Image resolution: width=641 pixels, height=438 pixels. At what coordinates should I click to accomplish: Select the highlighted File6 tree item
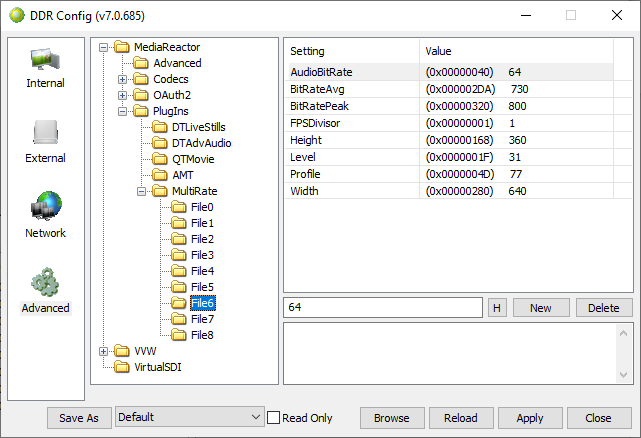coord(203,303)
